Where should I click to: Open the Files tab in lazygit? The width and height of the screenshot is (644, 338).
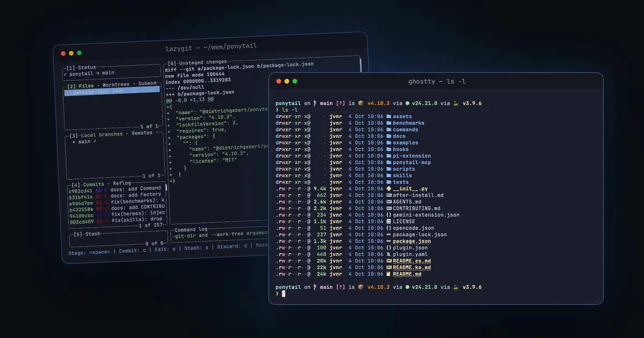pyautogui.click(x=86, y=85)
